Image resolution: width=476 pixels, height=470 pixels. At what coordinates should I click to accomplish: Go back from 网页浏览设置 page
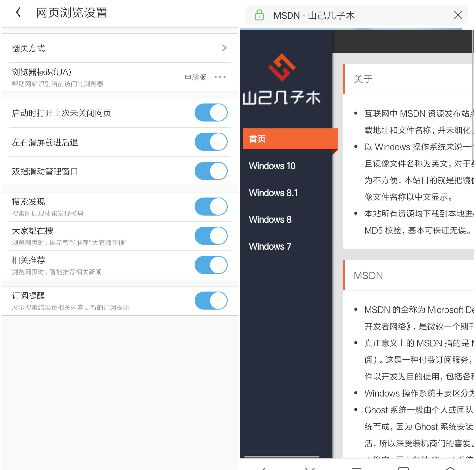[x=18, y=12]
